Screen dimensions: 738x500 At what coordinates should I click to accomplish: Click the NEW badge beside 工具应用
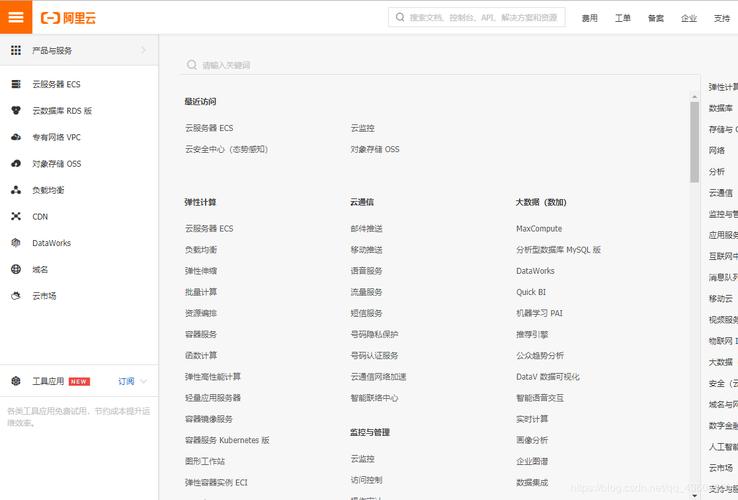point(79,381)
